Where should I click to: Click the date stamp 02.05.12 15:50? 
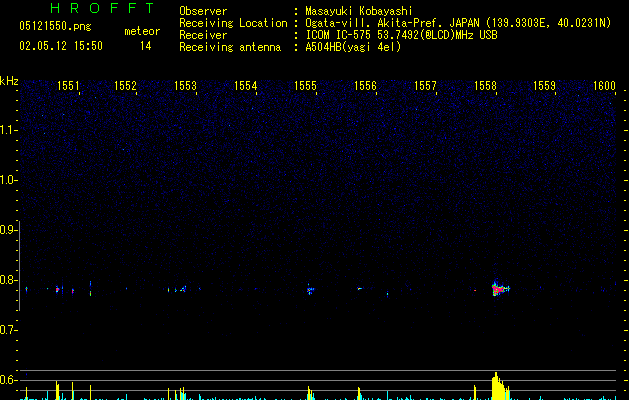point(61,46)
